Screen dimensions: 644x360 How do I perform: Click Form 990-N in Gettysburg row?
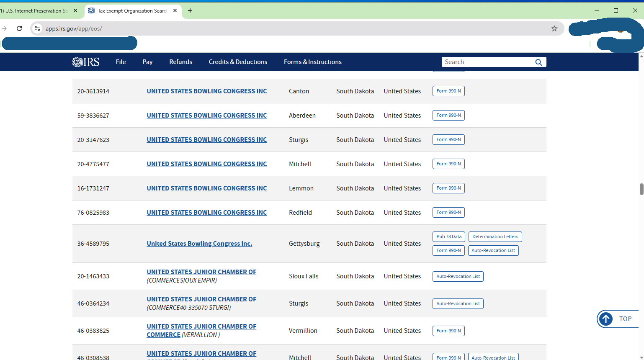448,251
